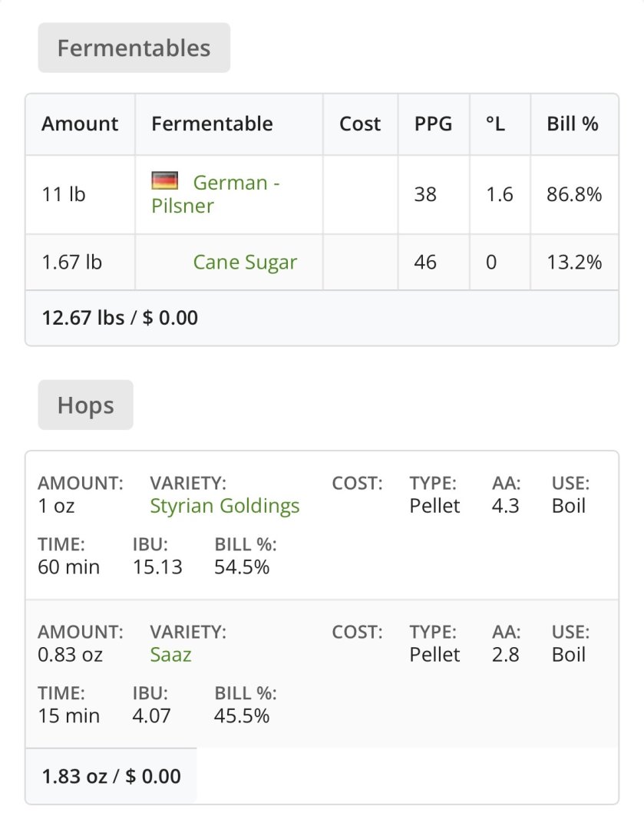Click the PPG column header

pyautogui.click(x=433, y=124)
